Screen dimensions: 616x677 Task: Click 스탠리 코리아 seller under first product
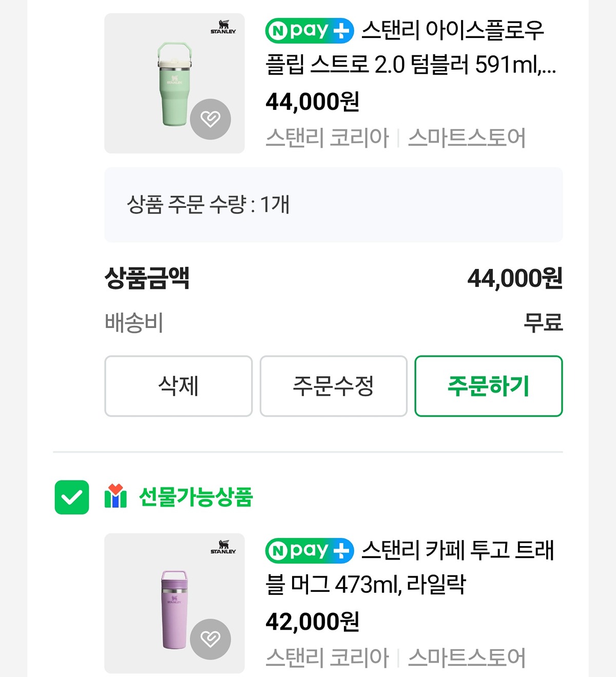(x=328, y=138)
